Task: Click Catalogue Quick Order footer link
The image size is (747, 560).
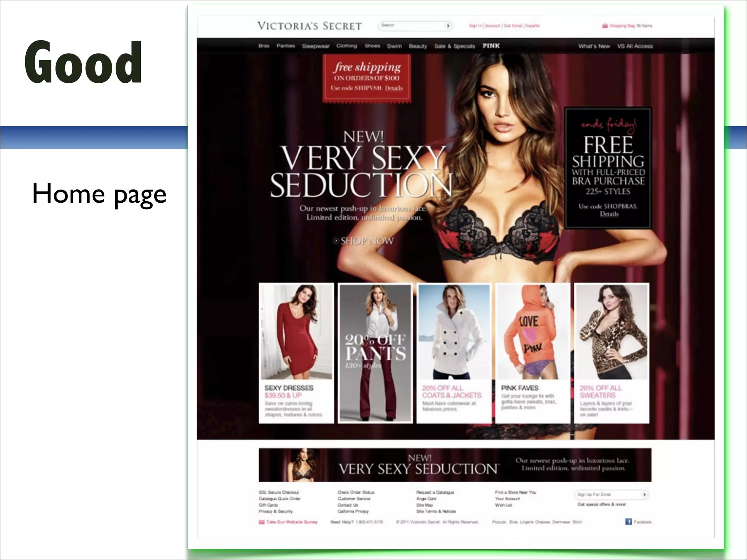Action: click(x=279, y=499)
